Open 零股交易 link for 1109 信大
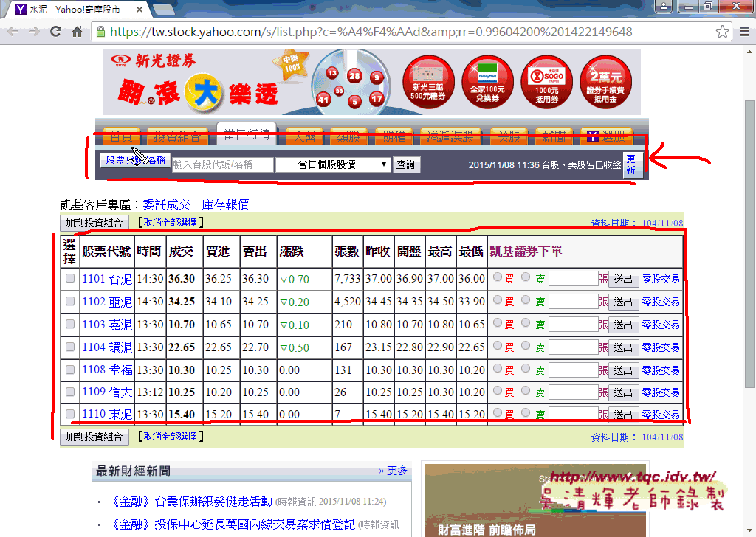This screenshot has height=537, width=756. 661,392
